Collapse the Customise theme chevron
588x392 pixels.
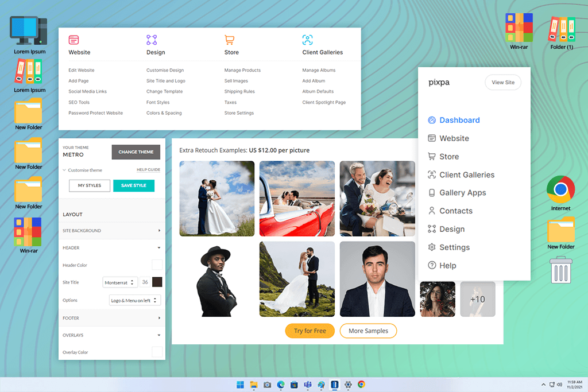click(64, 170)
